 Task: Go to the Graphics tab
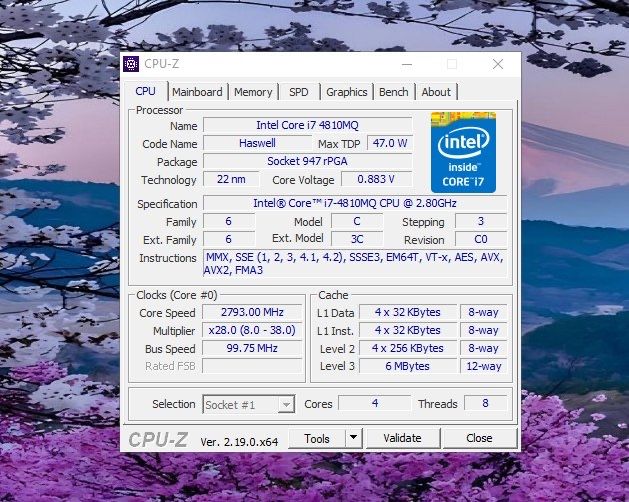347,92
